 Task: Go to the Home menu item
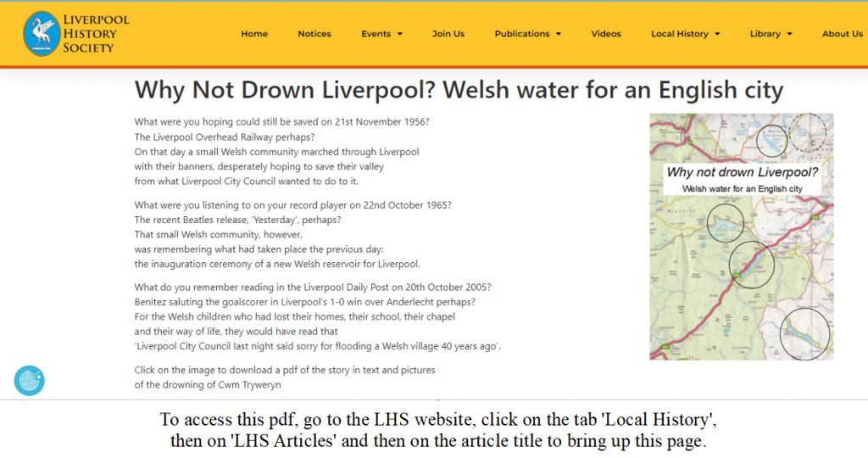254,34
